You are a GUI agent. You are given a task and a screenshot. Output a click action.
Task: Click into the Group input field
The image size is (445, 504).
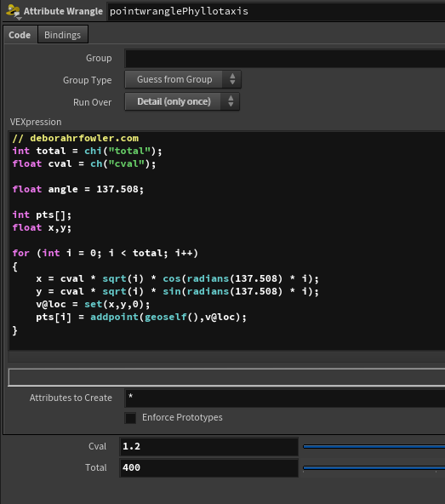pos(285,59)
